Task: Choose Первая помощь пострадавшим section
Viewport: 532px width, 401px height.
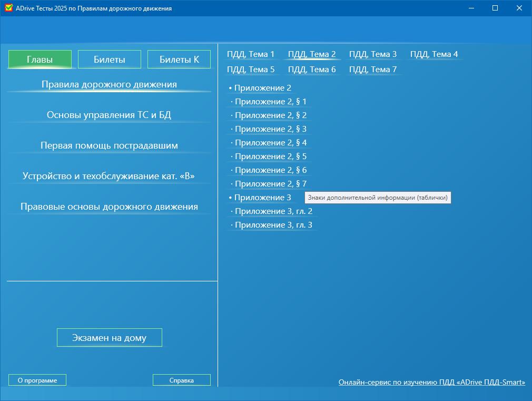Action: pyautogui.click(x=109, y=145)
